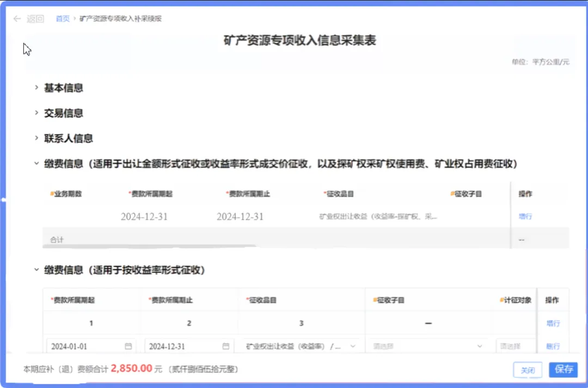Screen dimensions: 588x388
Task: Expand the 基本信息 section
Action: [x=36, y=88]
